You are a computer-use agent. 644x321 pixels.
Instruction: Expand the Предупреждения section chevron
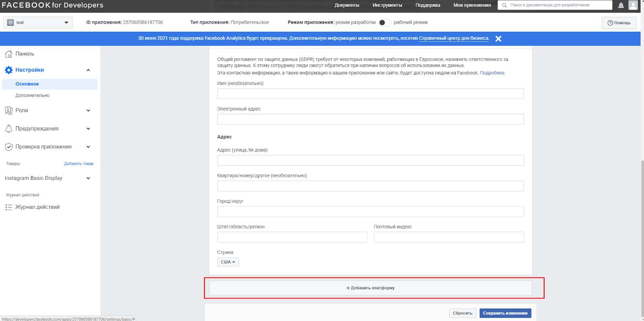[88, 129]
